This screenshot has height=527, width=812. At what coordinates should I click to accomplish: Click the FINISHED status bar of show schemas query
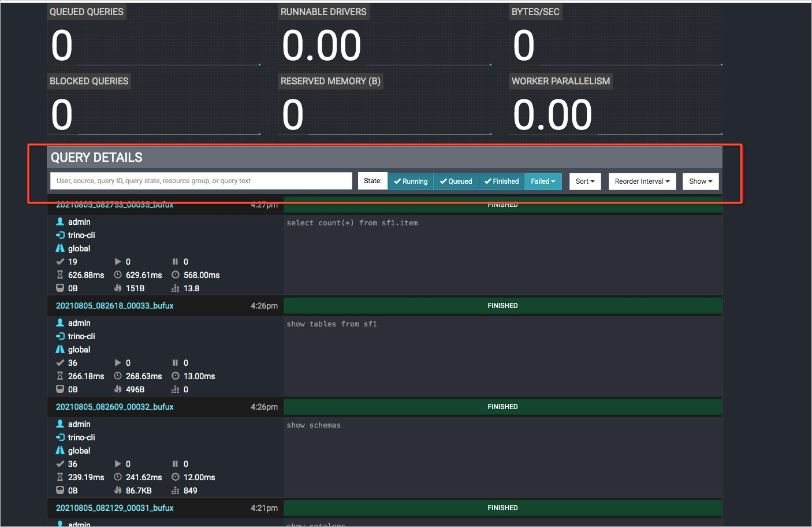[502, 407]
